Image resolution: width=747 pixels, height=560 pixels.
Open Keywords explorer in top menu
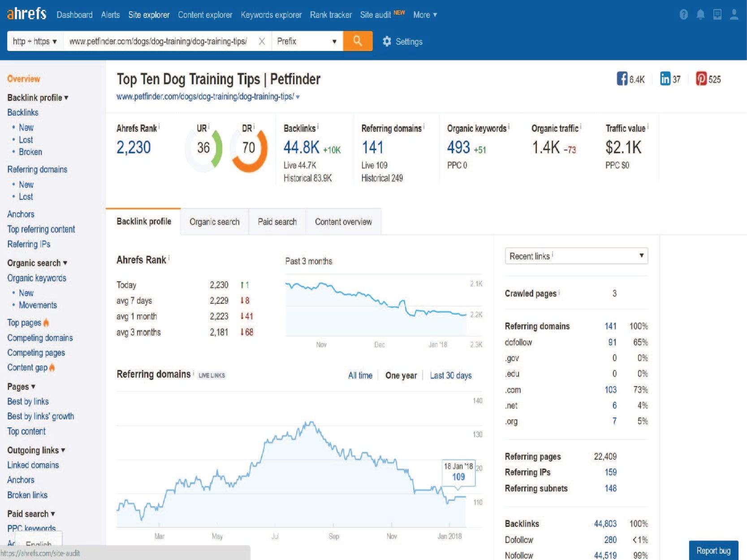coord(271,15)
